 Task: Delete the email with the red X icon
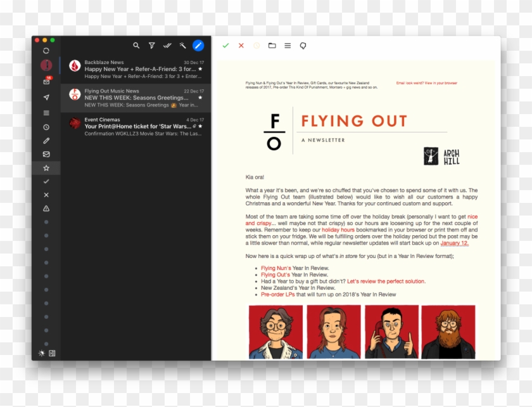click(x=241, y=46)
